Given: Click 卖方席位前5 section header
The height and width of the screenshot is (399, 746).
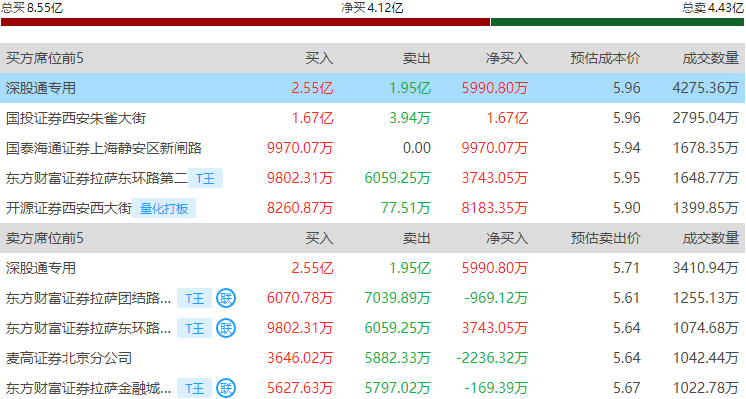Looking at the screenshot, I should click(44, 238).
